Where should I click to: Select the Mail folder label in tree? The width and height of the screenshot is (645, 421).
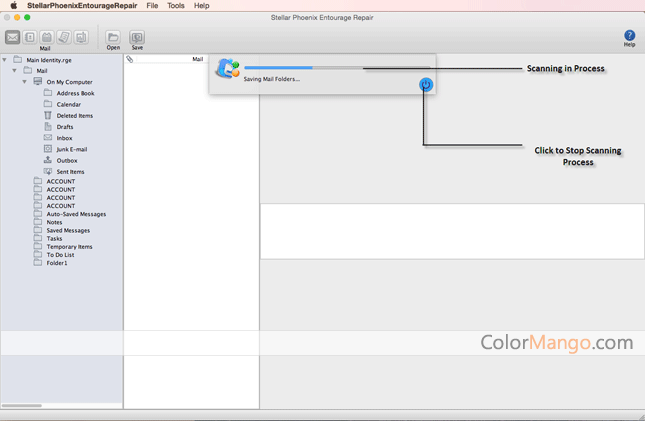[x=42, y=71]
